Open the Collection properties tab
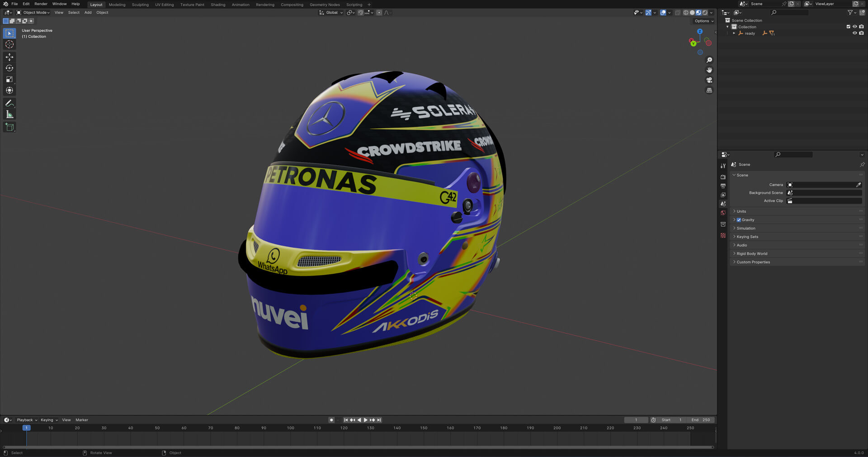The image size is (868, 457). point(723,224)
